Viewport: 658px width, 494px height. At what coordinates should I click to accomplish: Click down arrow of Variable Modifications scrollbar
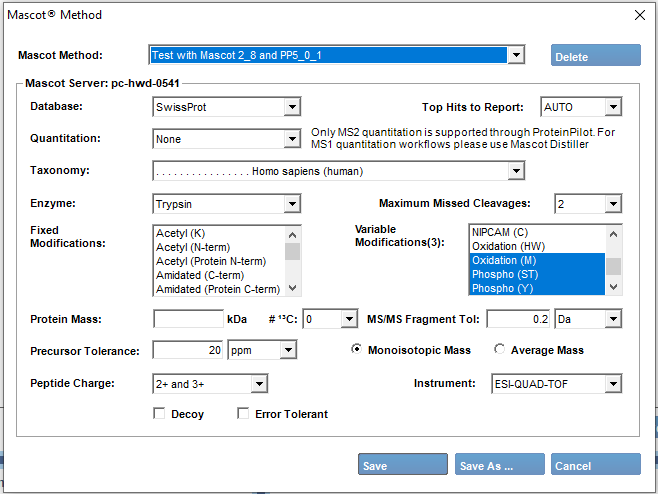tap(614, 287)
